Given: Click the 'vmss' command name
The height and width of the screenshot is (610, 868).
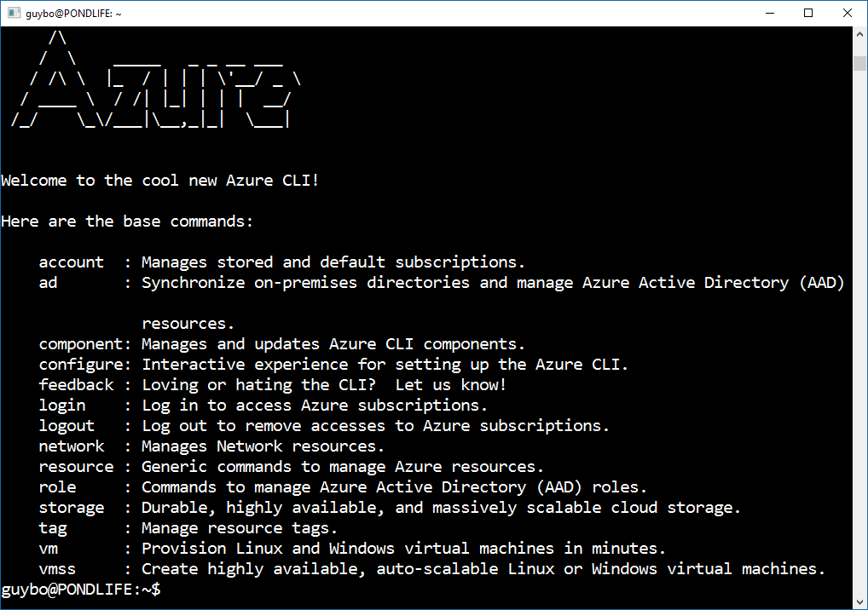Looking at the screenshot, I should [58, 569].
